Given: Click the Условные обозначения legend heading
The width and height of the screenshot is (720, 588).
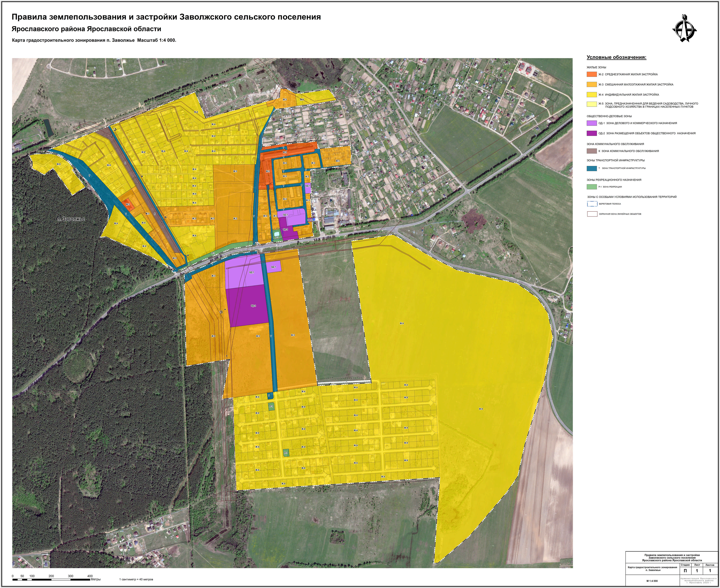Looking at the screenshot, I should pos(616,57).
